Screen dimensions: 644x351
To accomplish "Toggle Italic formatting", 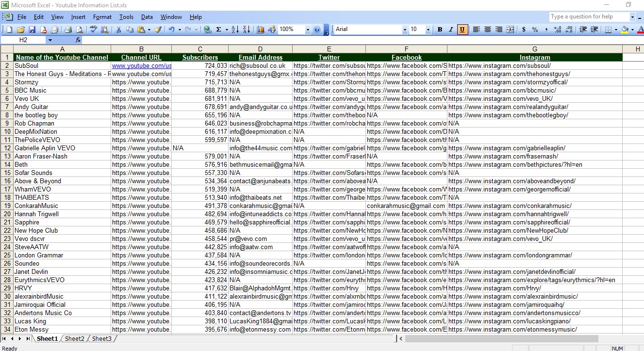I will click(x=451, y=30).
